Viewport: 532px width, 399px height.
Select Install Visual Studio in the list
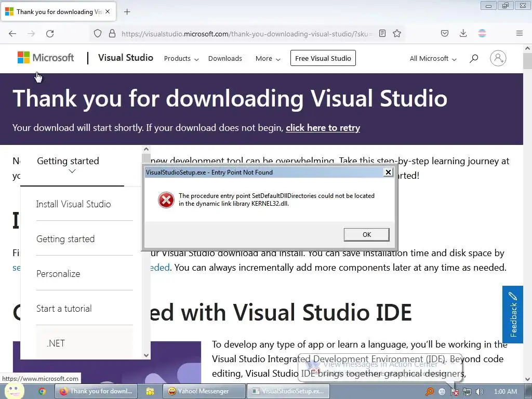pyautogui.click(x=74, y=204)
